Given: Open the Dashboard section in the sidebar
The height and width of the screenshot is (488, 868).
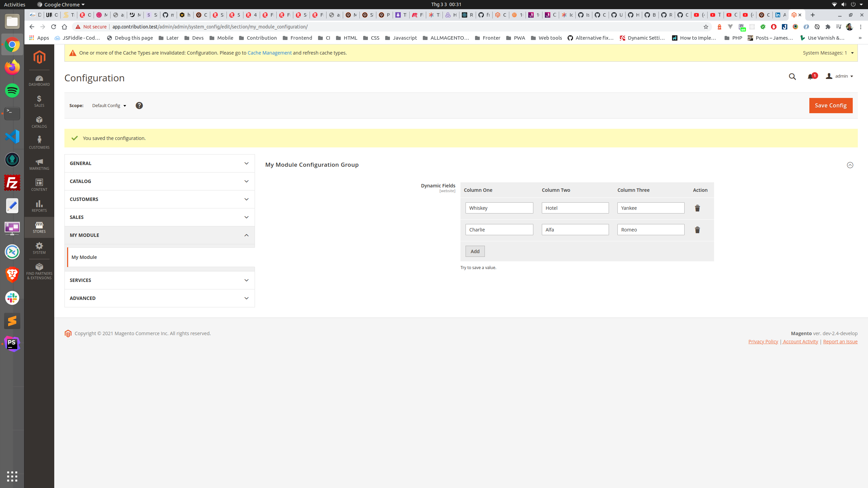Looking at the screenshot, I should [x=39, y=80].
